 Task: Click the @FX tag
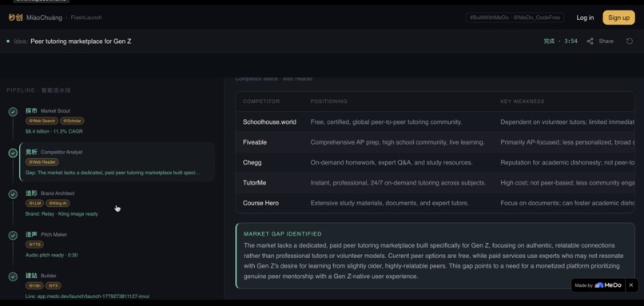click(x=53, y=285)
